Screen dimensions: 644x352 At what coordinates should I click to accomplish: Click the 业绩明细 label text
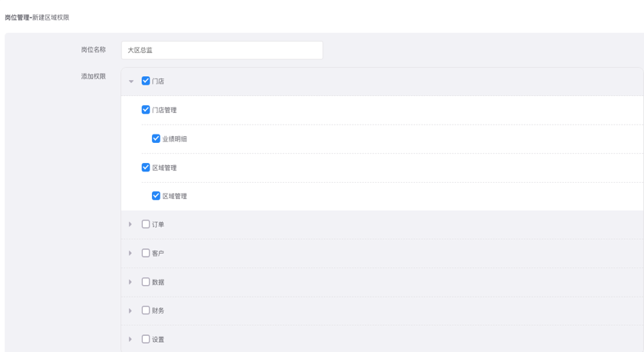click(x=174, y=139)
